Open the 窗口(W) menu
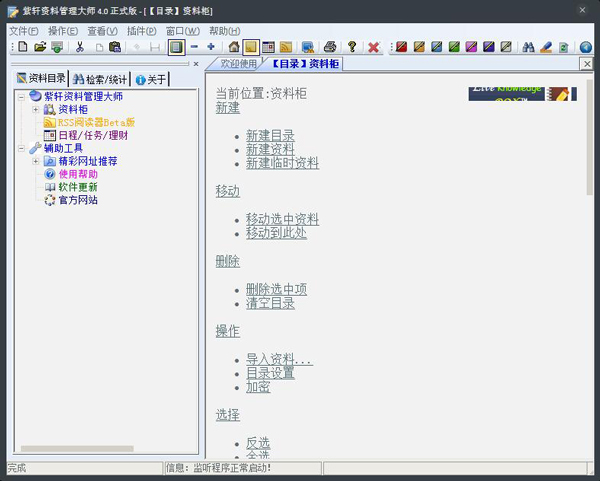Viewport: 600px width, 481px height. coord(183,31)
